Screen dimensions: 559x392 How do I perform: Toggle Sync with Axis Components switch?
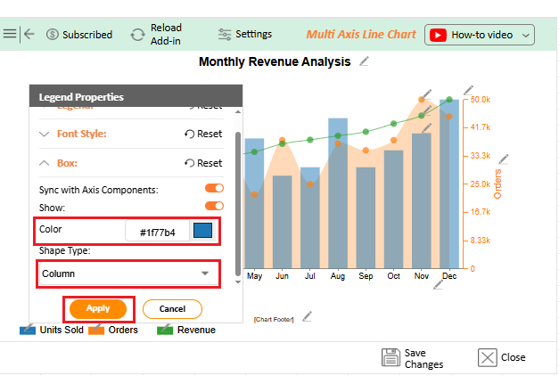[214, 188]
